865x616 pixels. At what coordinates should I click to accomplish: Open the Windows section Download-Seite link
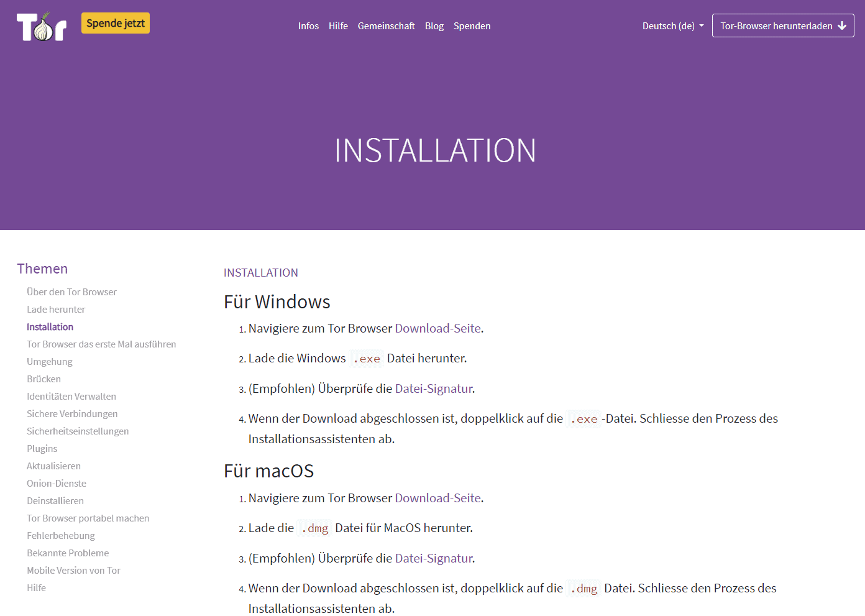tap(437, 328)
